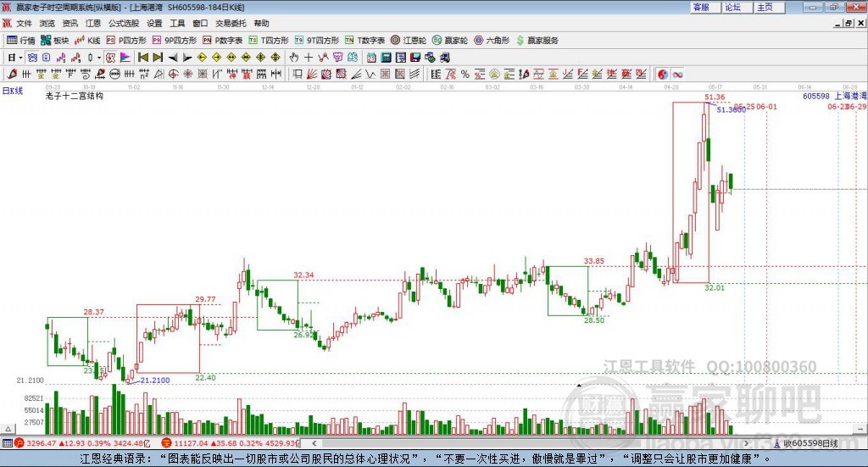Open the calculator icon in the toolbar

(x=386, y=58)
